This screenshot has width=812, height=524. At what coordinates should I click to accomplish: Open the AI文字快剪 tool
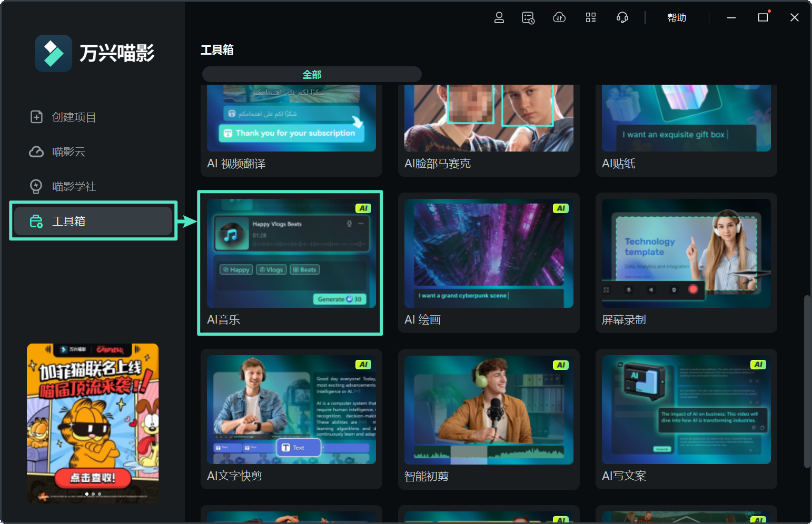291,409
